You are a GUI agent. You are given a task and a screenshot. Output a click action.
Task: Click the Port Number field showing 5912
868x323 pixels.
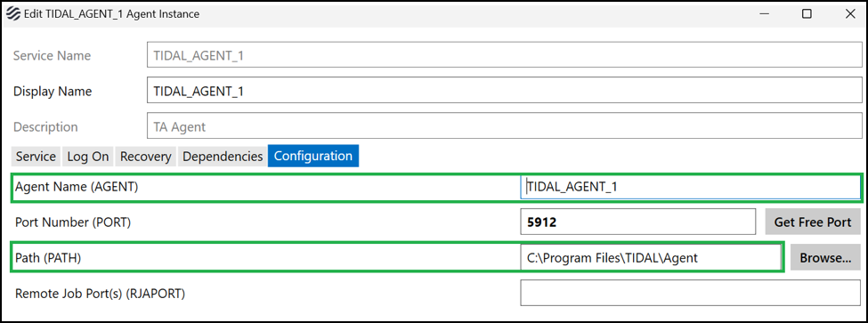[637, 222]
